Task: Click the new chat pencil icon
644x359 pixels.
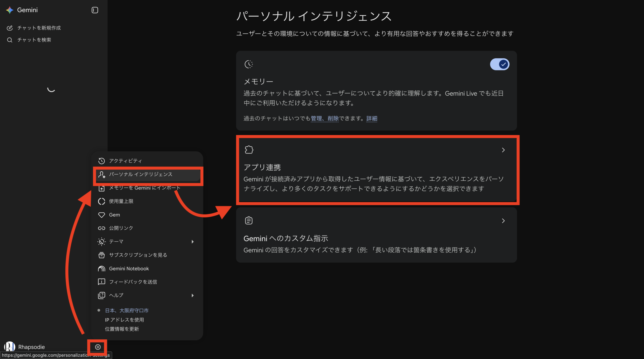Action: coord(10,28)
